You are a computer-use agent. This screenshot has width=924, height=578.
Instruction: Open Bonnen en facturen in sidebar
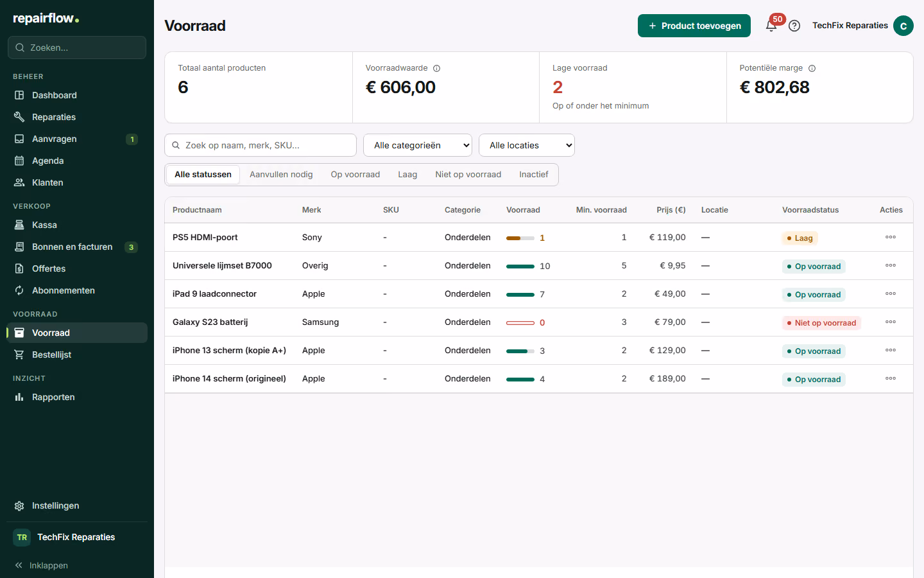[x=77, y=247]
